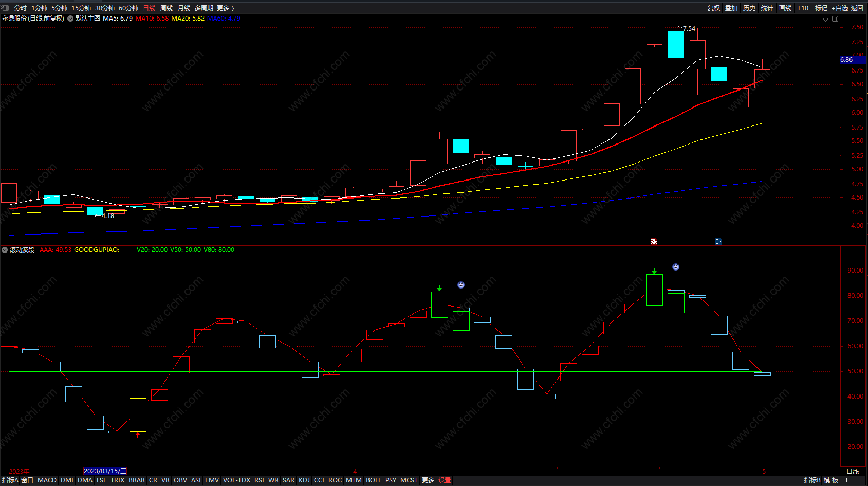Click the collapse-sidebar icon at top left
This screenshot has width=868, height=486.
(x=5, y=8)
